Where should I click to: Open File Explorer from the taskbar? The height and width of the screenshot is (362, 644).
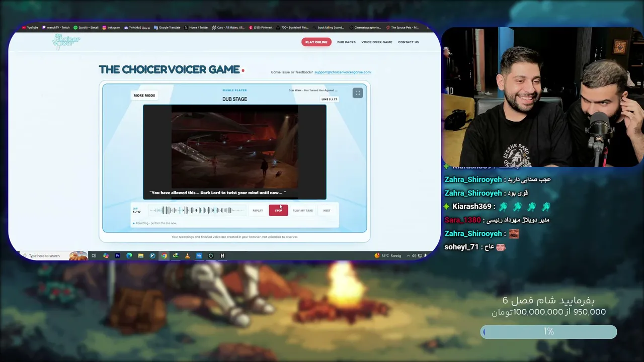(141, 256)
